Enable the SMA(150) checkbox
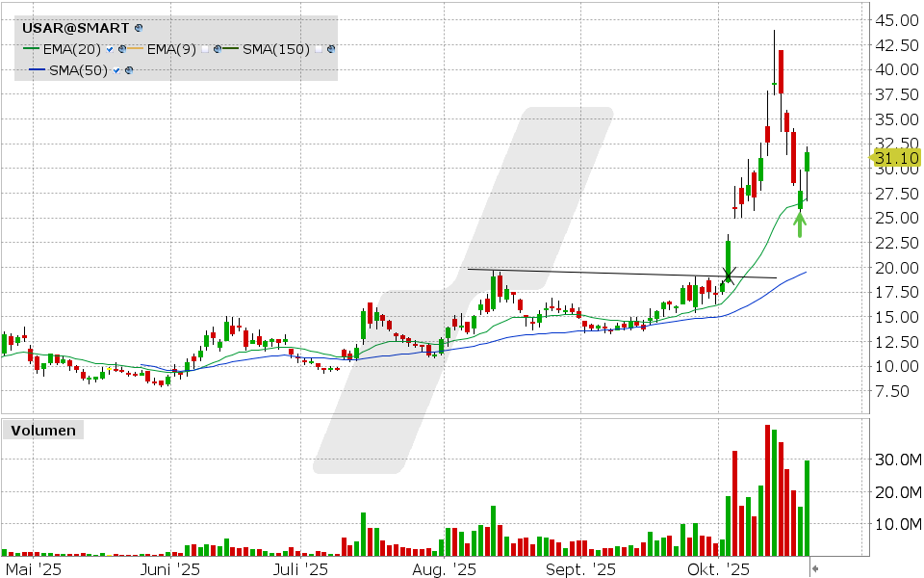The width and height of the screenshot is (924, 578). coord(320,49)
